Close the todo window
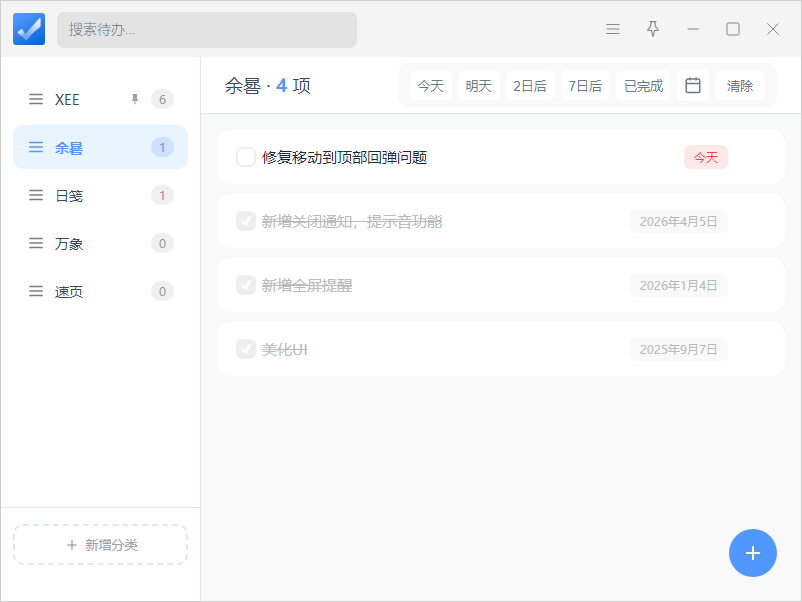The width and height of the screenshot is (802, 602). tap(773, 29)
